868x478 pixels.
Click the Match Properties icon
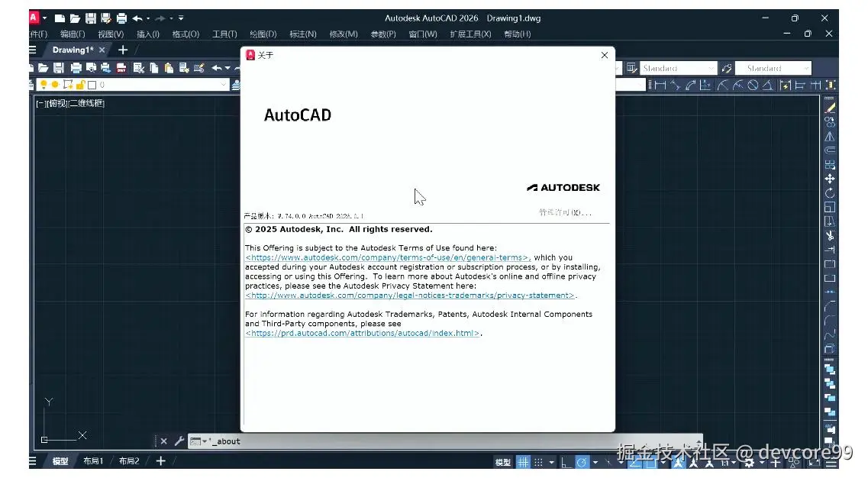[x=184, y=68]
